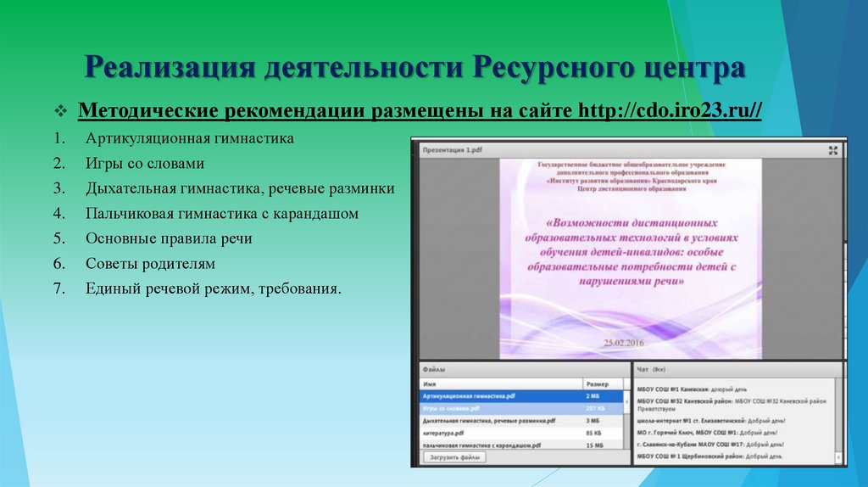868x487 pixels.
Task: Click the Чат (Все) tab header
Action: 654,370
